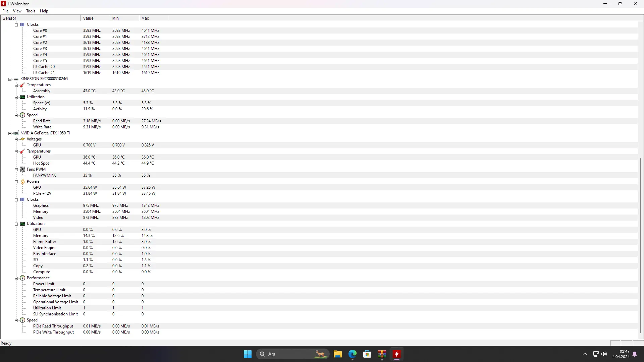
Task: Open the network tray icon
Action: (x=596, y=354)
